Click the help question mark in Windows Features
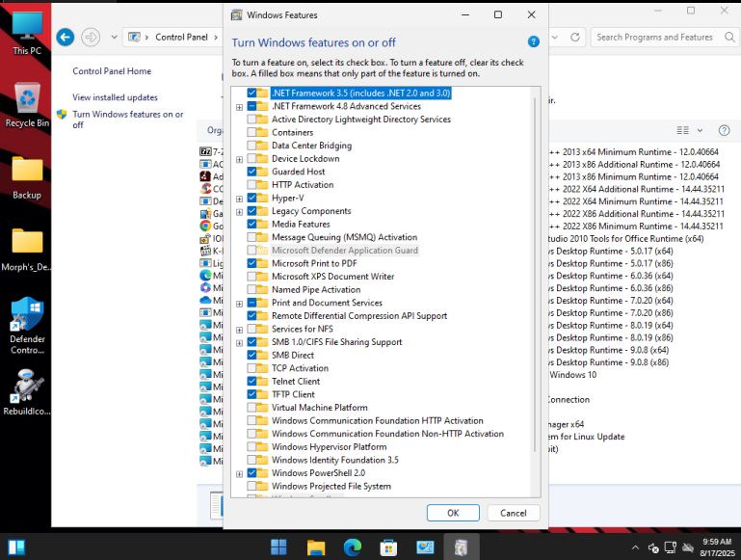This screenshot has width=741, height=560. coord(533,41)
